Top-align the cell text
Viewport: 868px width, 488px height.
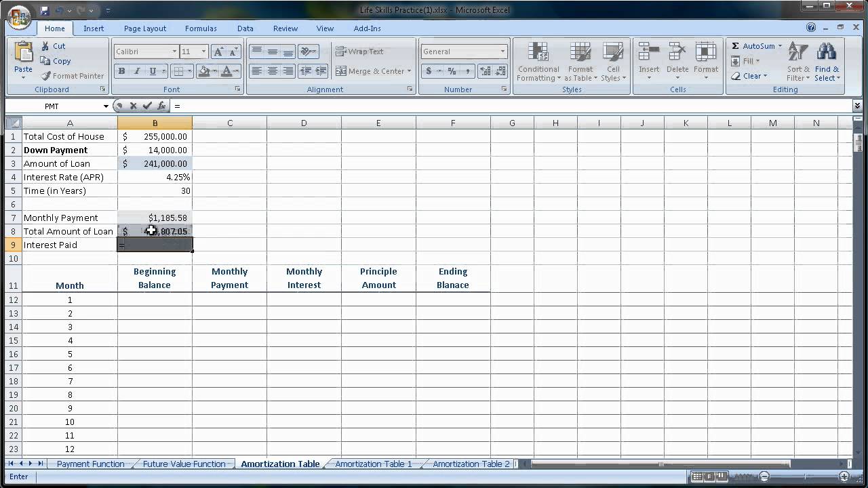(257, 52)
